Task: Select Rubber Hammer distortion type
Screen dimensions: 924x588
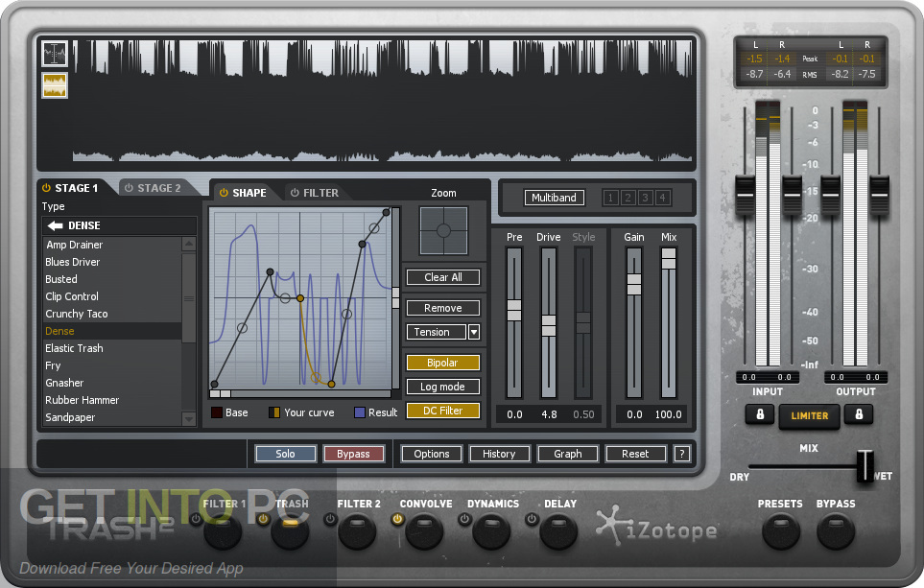Action: pos(112,400)
